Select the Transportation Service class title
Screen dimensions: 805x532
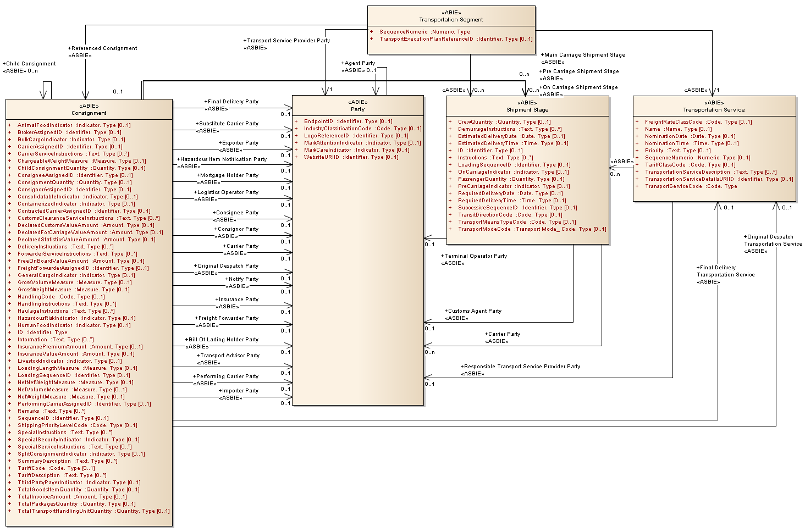pyautogui.click(x=714, y=110)
